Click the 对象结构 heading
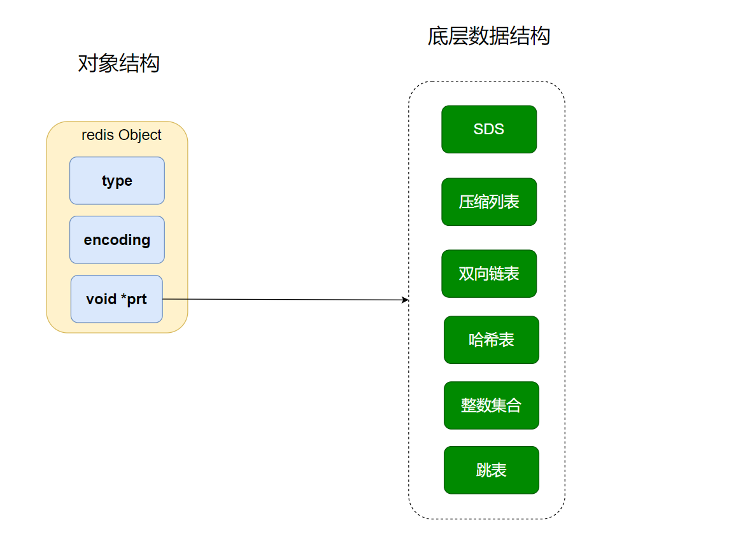Image resolution: width=736 pixels, height=560 pixels. [119, 63]
